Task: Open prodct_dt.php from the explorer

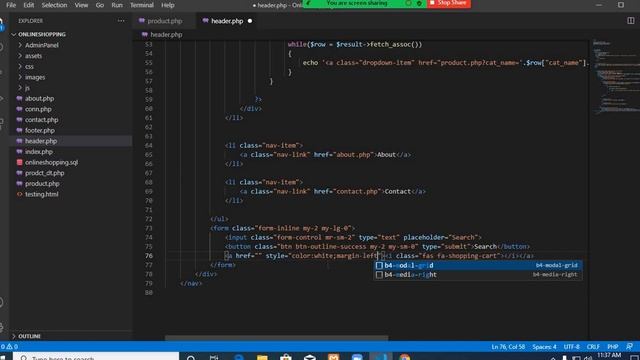Action: pos(44,173)
